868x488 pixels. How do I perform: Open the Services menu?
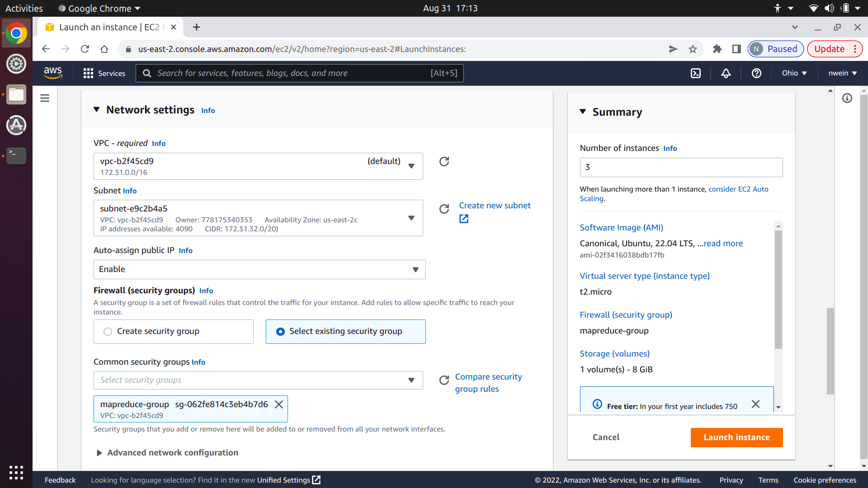click(104, 73)
